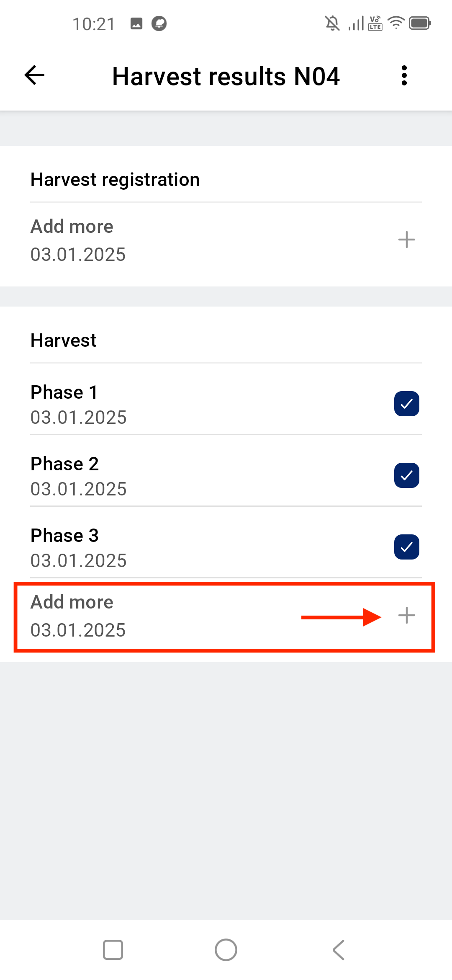Tap plus icon under Harvest registration

[406, 240]
